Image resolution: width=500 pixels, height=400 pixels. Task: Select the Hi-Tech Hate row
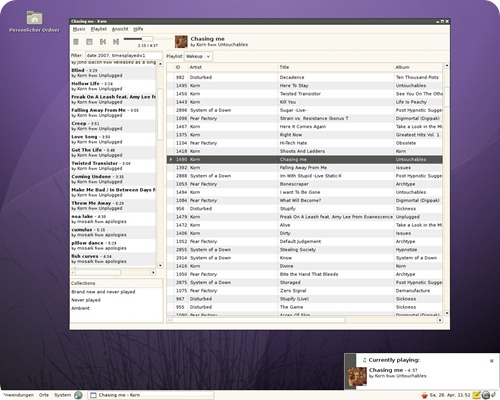pos(305,143)
